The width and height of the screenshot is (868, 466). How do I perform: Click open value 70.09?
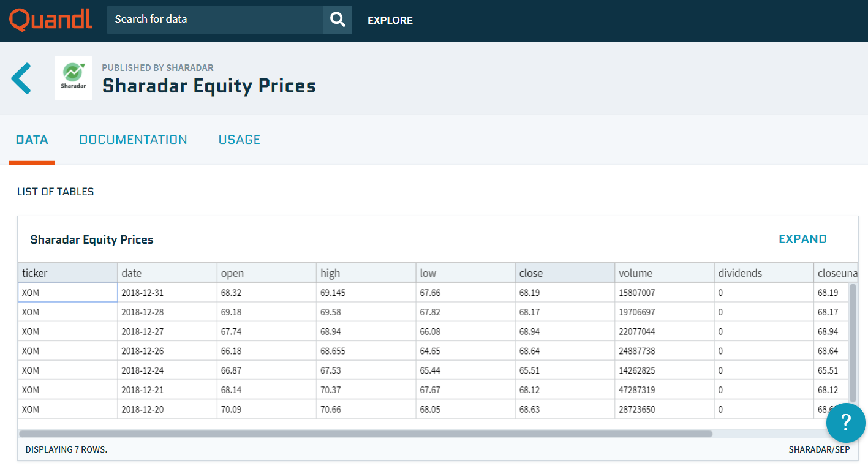pyautogui.click(x=266, y=409)
